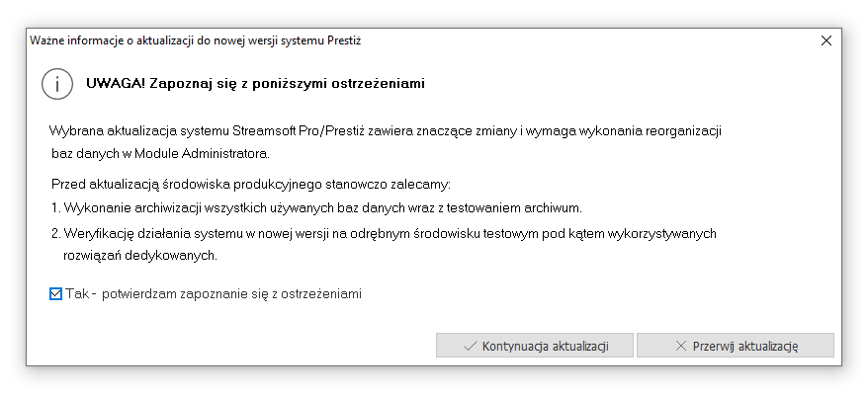Click the sentence starting 'Wybrana aktualizacja systemu Streamsoft'
The image size is (868, 397).
386,131
